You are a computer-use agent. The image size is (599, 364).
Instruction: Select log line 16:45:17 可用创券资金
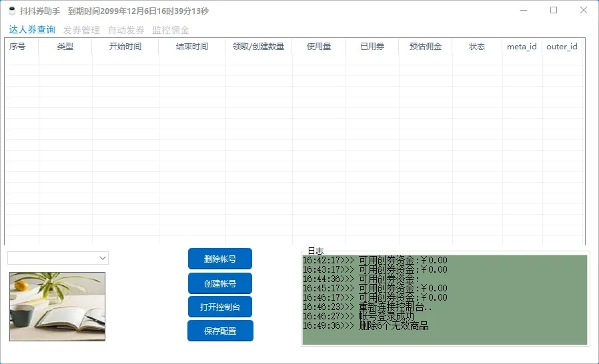375,288
